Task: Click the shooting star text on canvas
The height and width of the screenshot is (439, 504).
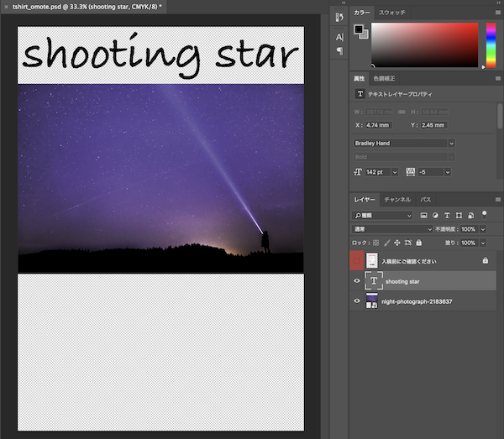Action: tap(160, 55)
